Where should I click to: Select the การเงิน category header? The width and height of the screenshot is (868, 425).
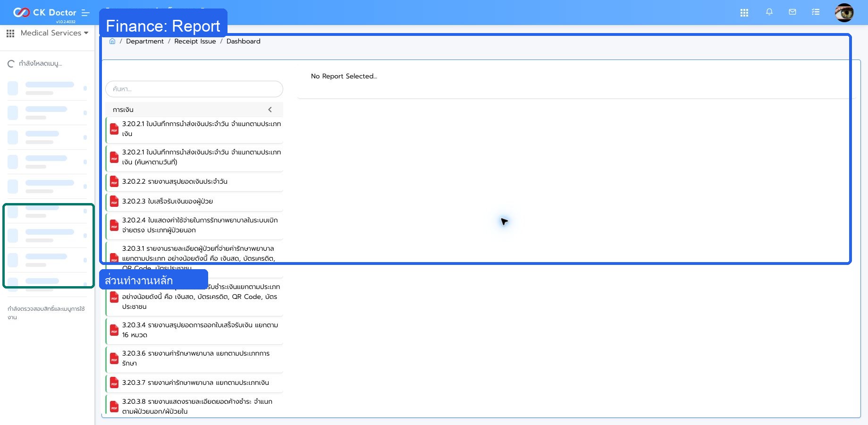tap(194, 110)
